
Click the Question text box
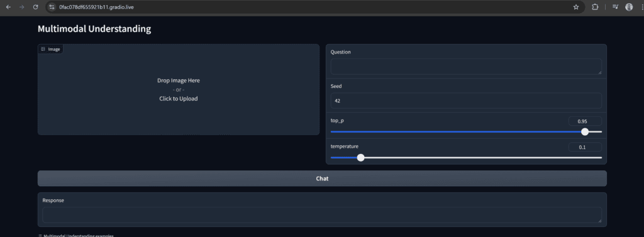466,67
